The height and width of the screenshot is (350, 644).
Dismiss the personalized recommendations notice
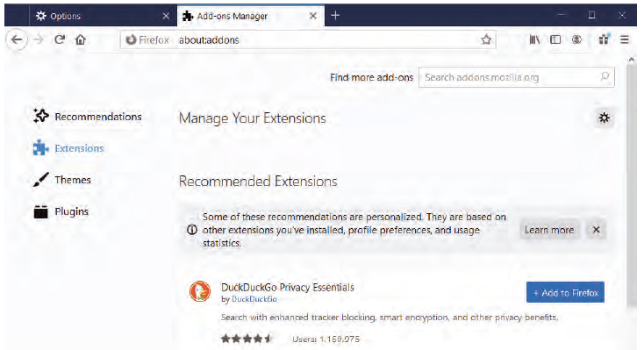point(596,230)
